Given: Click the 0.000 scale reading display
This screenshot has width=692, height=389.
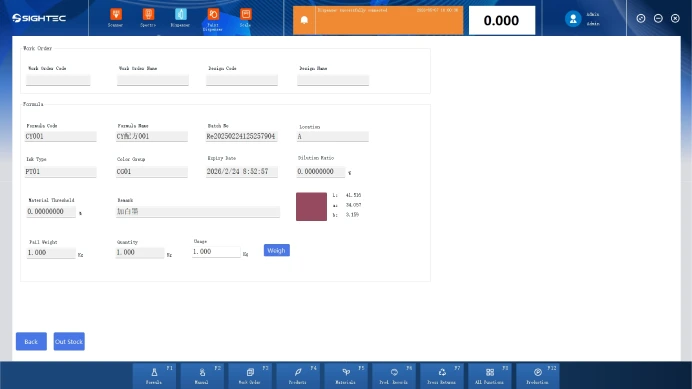Looking at the screenshot, I should coord(502,20).
